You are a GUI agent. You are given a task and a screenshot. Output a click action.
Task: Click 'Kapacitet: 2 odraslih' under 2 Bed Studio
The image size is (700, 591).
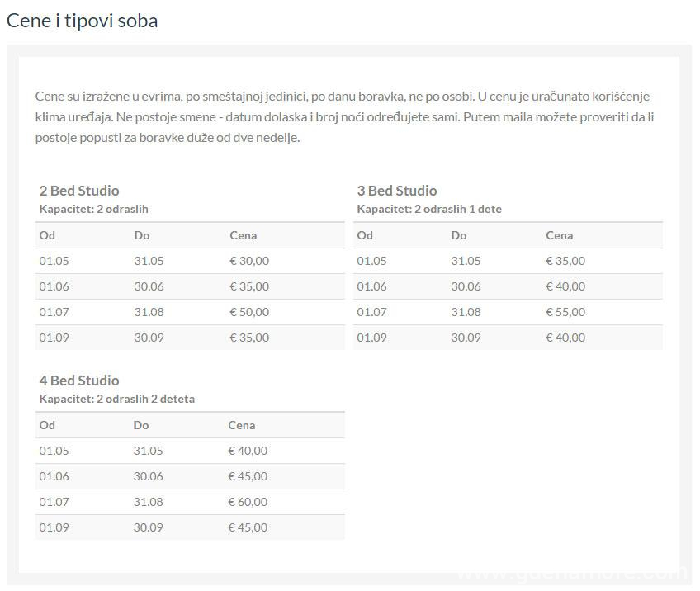point(94,210)
